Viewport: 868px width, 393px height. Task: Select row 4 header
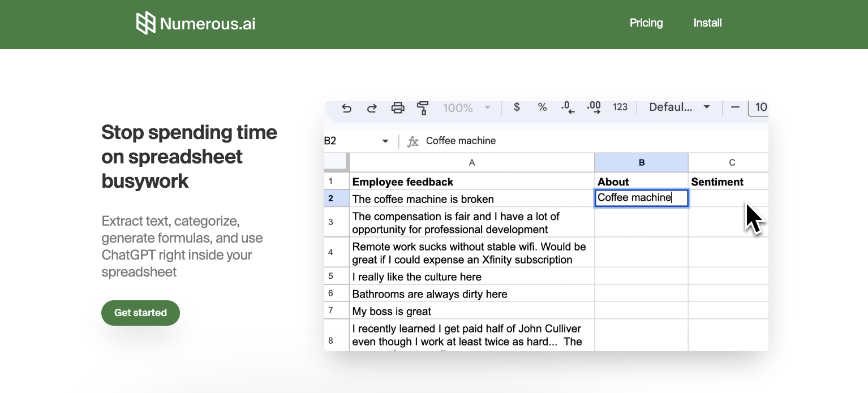pyautogui.click(x=337, y=252)
